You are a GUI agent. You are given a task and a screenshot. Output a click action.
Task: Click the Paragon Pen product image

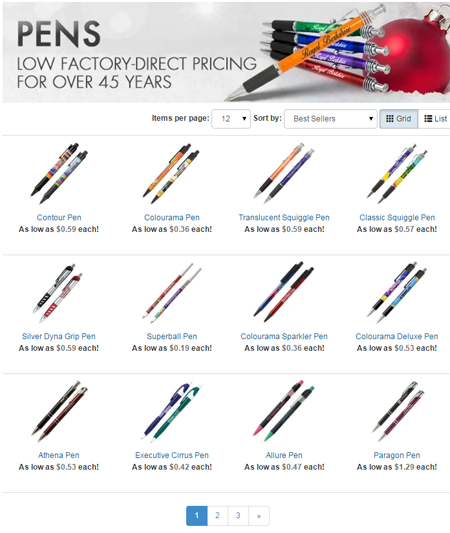point(397,411)
